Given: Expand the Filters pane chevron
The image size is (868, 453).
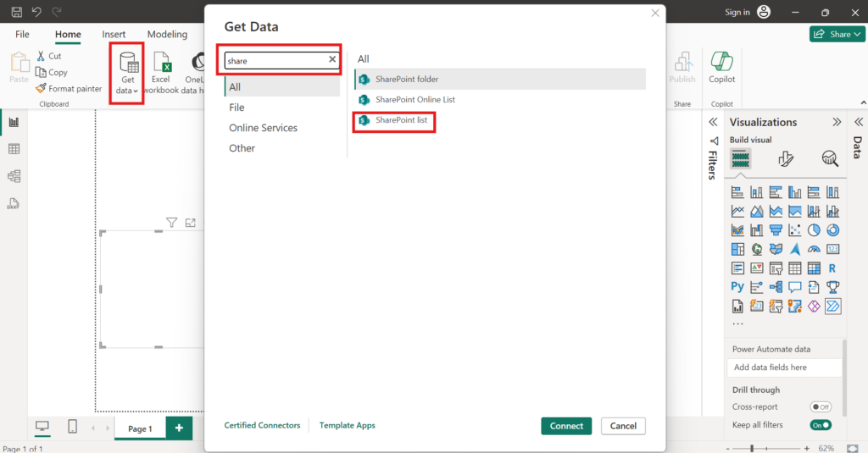Looking at the screenshot, I should (x=713, y=122).
